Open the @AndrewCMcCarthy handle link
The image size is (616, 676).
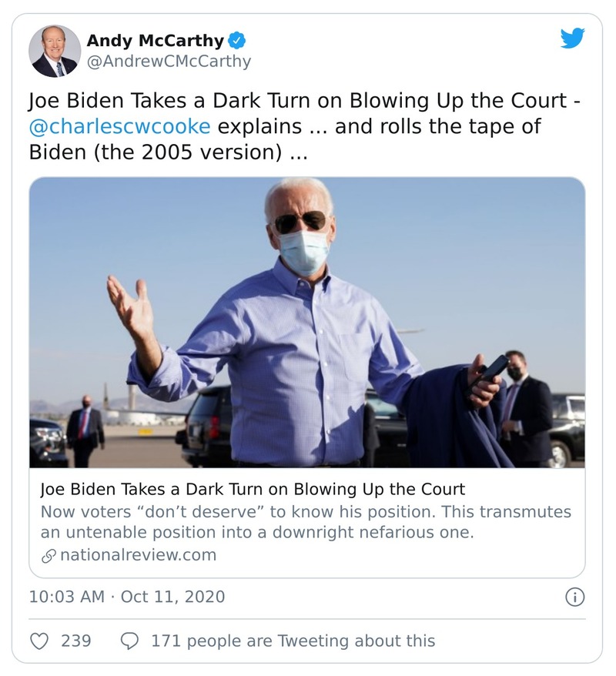(x=169, y=62)
